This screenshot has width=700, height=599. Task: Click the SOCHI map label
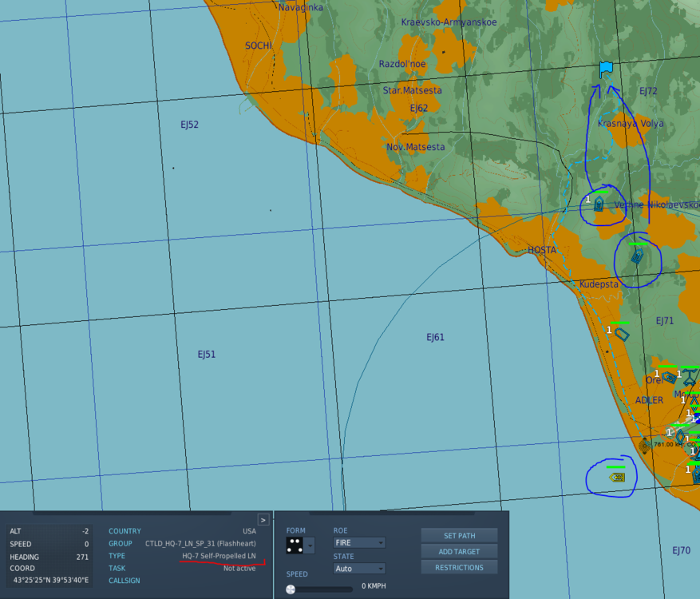[258, 46]
